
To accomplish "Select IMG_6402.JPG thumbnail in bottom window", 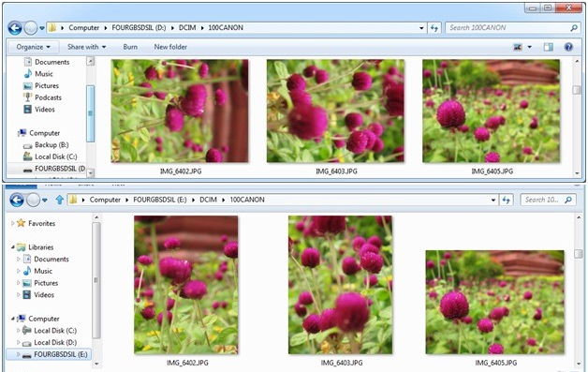I will pyautogui.click(x=186, y=285).
